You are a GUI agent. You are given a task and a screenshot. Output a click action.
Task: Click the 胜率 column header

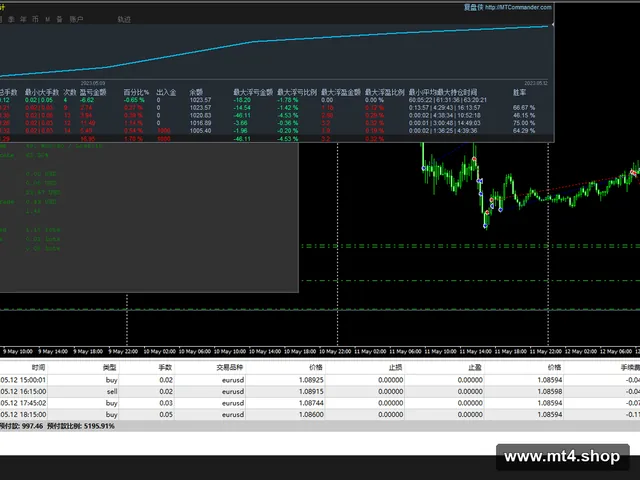point(519,92)
